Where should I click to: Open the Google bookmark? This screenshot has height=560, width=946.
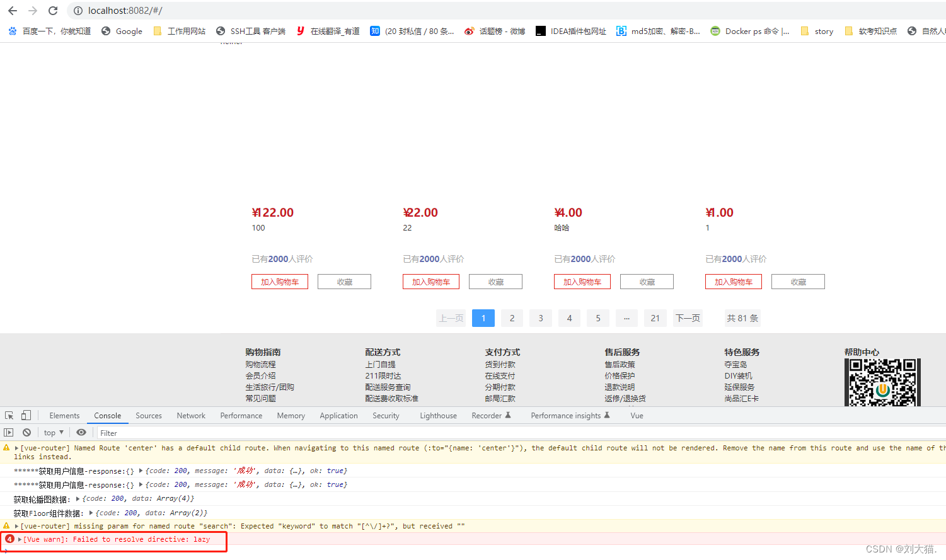point(122,31)
